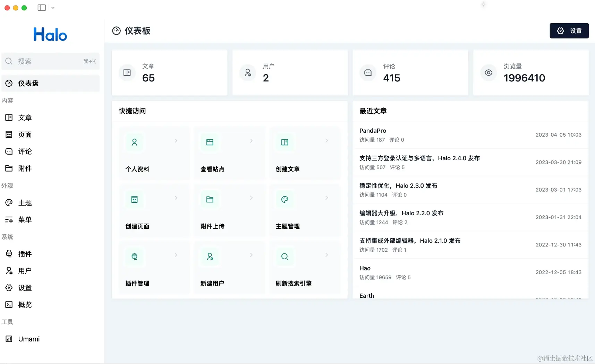Click the chevron on 查看站点 card
This screenshot has height=364, width=595.
click(251, 141)
